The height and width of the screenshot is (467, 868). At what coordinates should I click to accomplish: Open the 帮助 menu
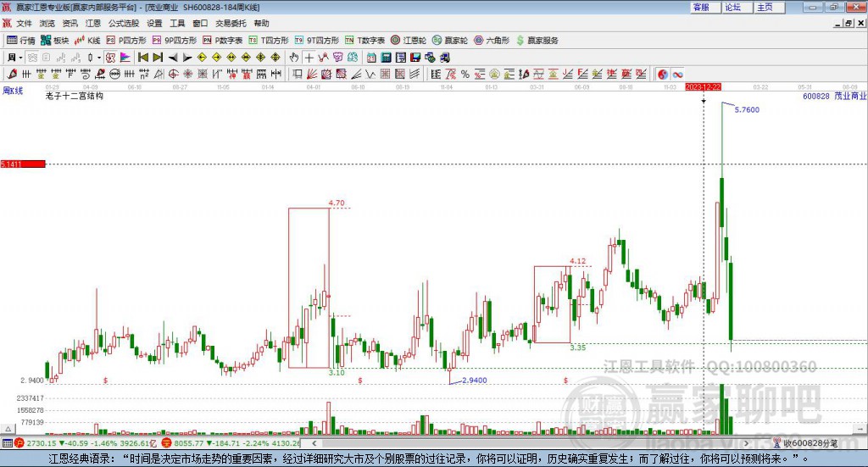coord(261,23)
